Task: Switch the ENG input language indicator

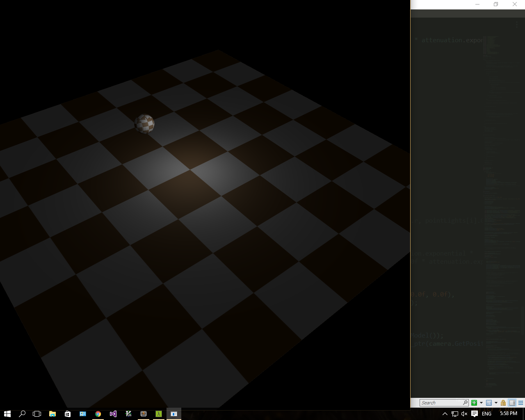Action: click(x=487, y=414)
